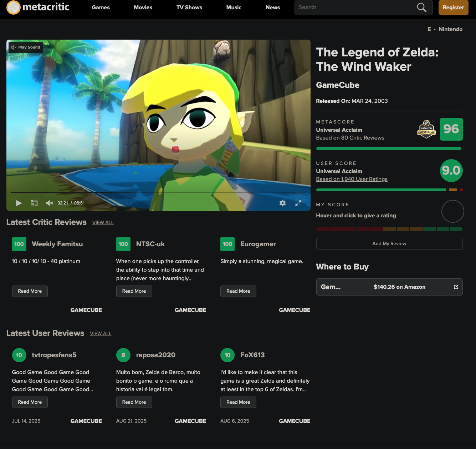The height and width of the screenshot is (449, 476).
Task: Read more of Eurogamer review
Action: (238, 291)
